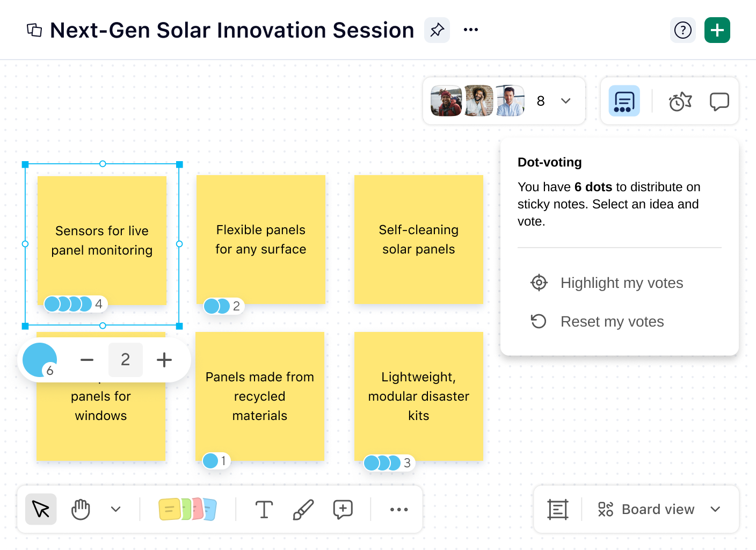Increase votes with the plus stepper
The image size is (756, 550).
[x=164, y=360]
